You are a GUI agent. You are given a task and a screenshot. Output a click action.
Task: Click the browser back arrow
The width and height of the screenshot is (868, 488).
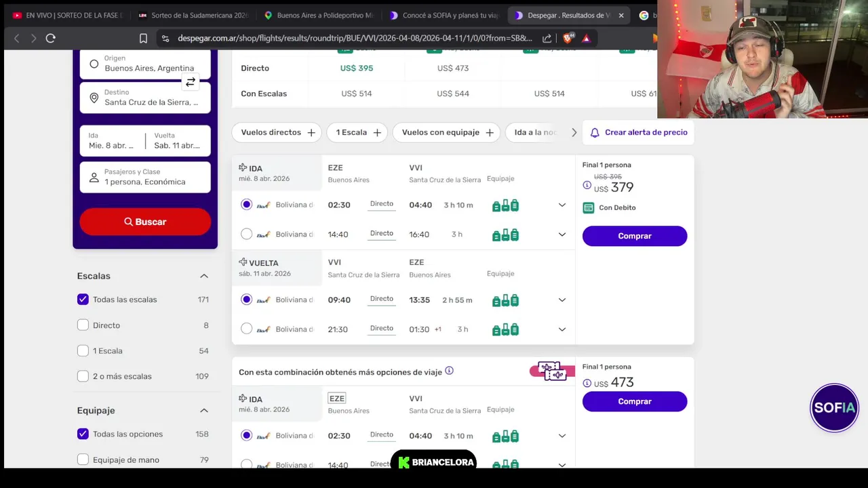coord(17,39)
